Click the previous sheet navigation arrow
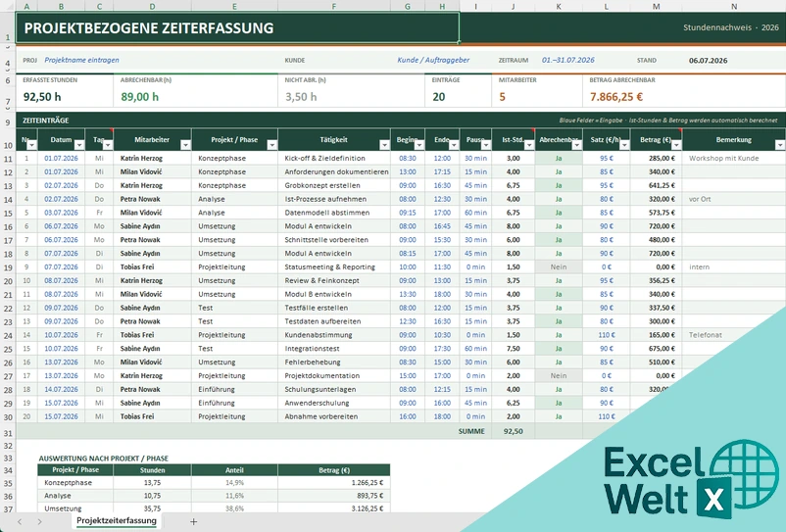Viewport: 786px width, 532px height. (x=20, y=521)
